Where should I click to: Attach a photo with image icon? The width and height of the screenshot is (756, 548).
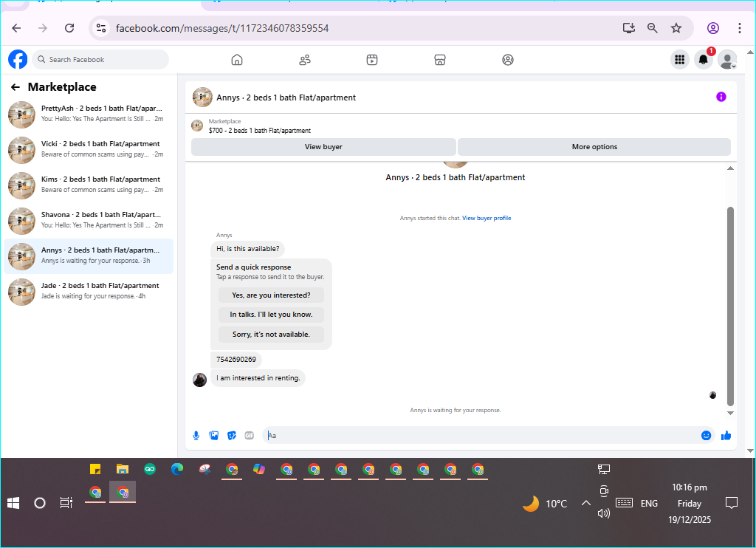pyautogui.click(x=214, y=436)
